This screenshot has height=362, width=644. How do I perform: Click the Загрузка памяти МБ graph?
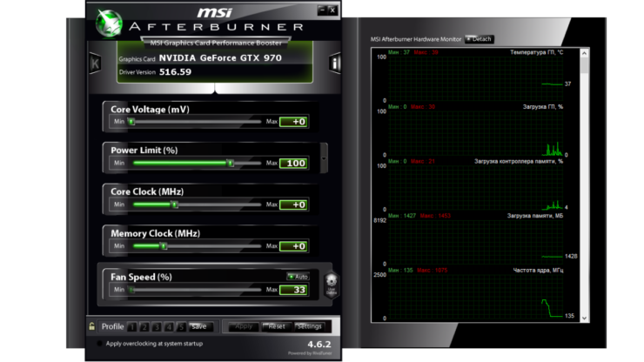pos(475,242)
